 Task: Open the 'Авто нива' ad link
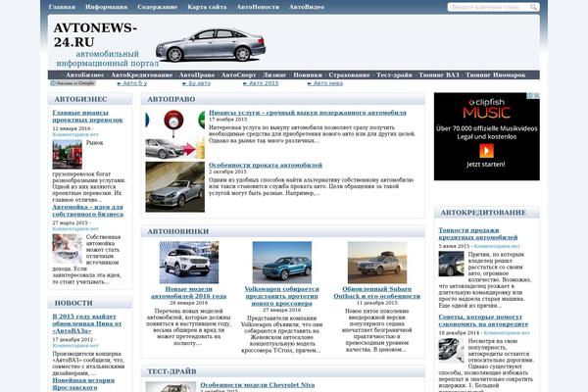click(325, 83)
